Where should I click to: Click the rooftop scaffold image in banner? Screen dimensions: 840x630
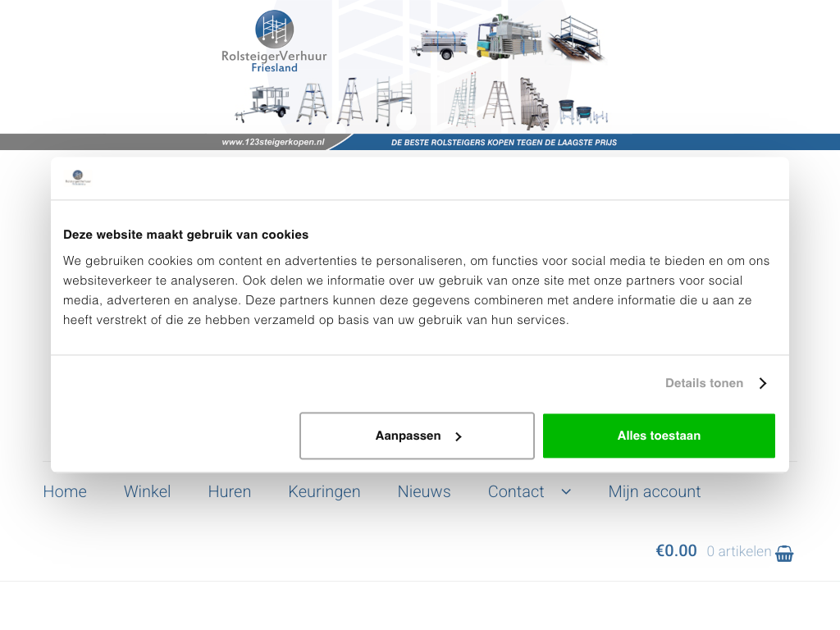pos(578,39)
